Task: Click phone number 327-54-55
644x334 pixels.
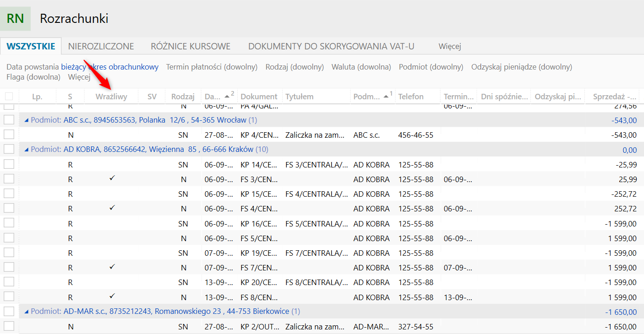Action: 416,327
